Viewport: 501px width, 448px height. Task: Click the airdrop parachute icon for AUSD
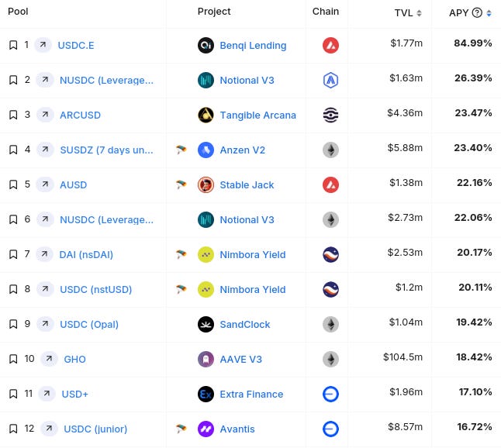pyautogui.click(x=181, y=184)
